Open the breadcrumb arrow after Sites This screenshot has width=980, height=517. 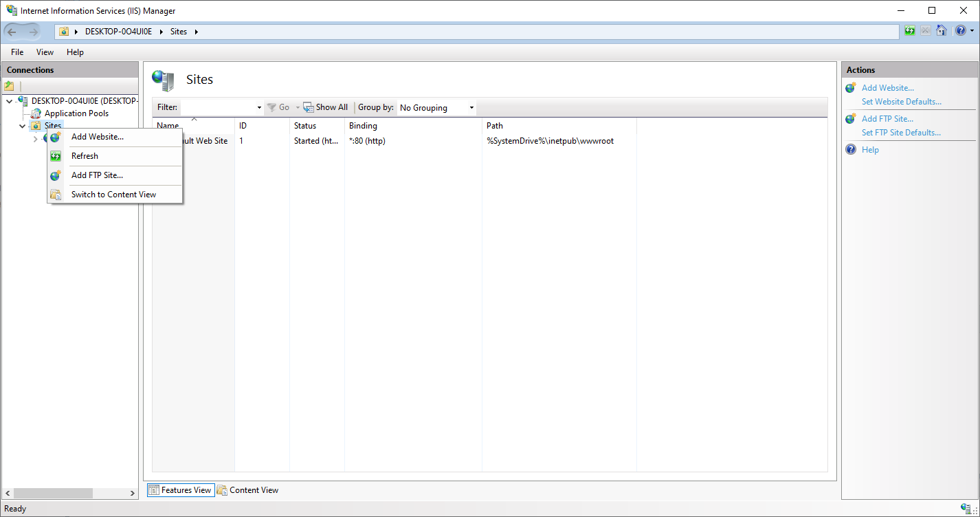tap(196, 32)
